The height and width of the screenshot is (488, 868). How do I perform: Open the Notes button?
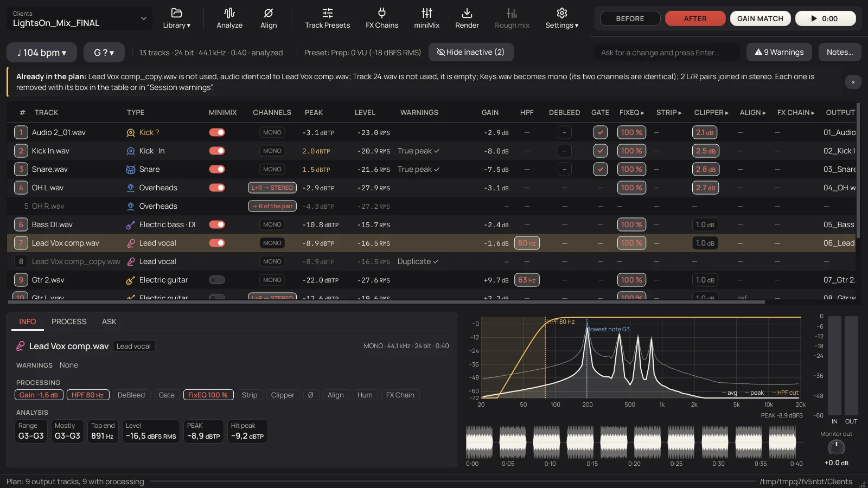pyautogui.click(x=840, y=53)
